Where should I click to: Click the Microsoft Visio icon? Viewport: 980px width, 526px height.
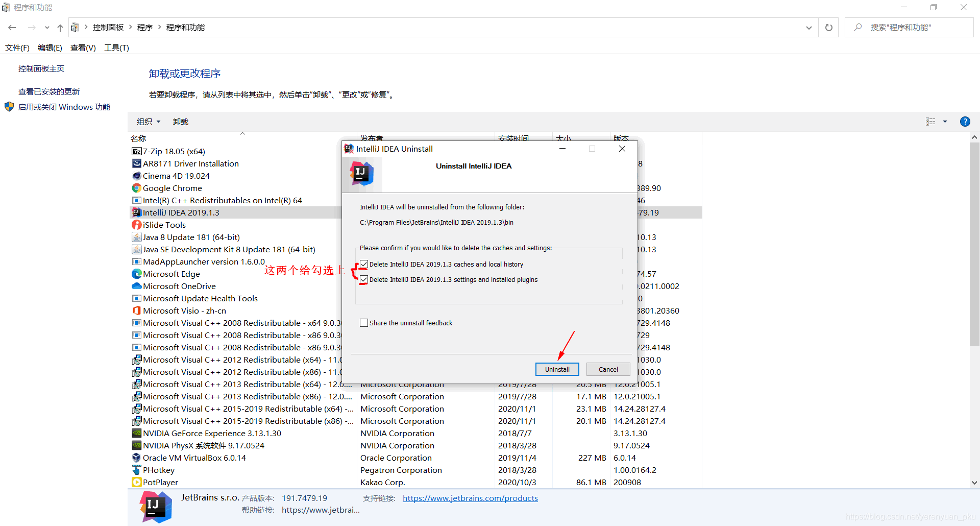click(137, 310)
